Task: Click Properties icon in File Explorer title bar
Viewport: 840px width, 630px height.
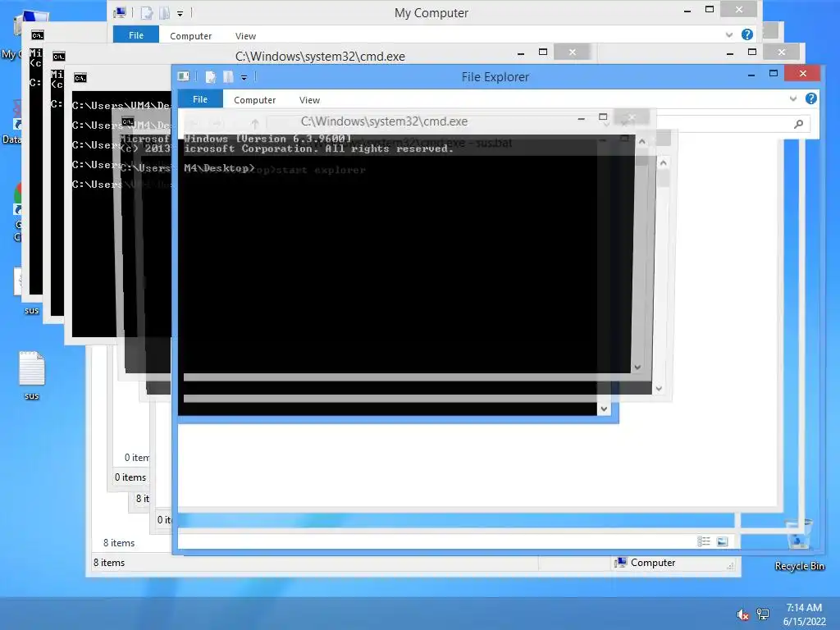Action: pos(211,77)
